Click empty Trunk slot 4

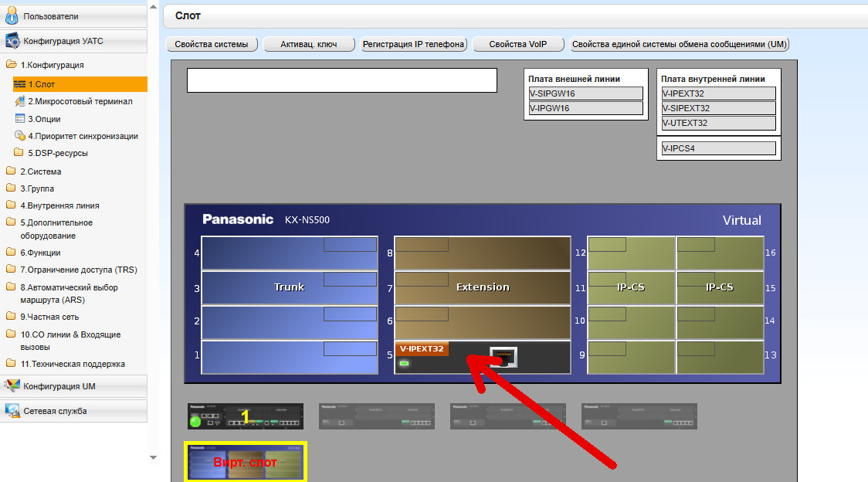pos(290,253)
